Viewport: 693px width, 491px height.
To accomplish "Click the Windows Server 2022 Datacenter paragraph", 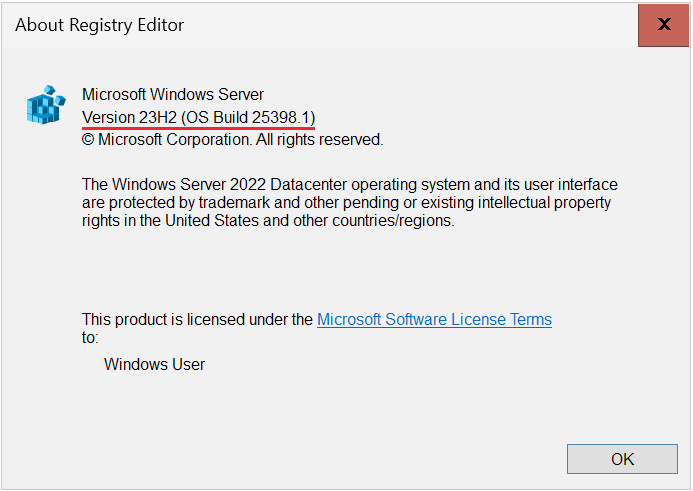I will (350, 202).
